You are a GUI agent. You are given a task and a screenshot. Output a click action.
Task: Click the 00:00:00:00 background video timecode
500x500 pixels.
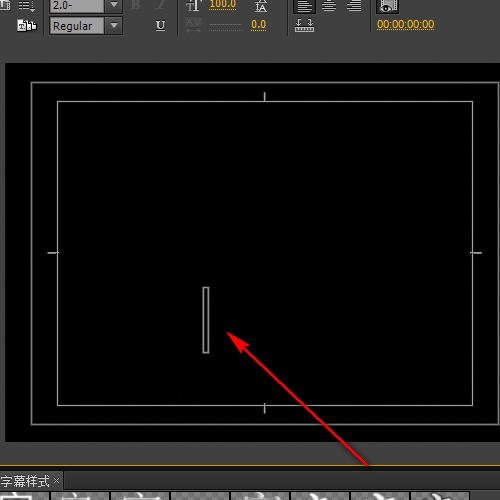pos(405,25)
